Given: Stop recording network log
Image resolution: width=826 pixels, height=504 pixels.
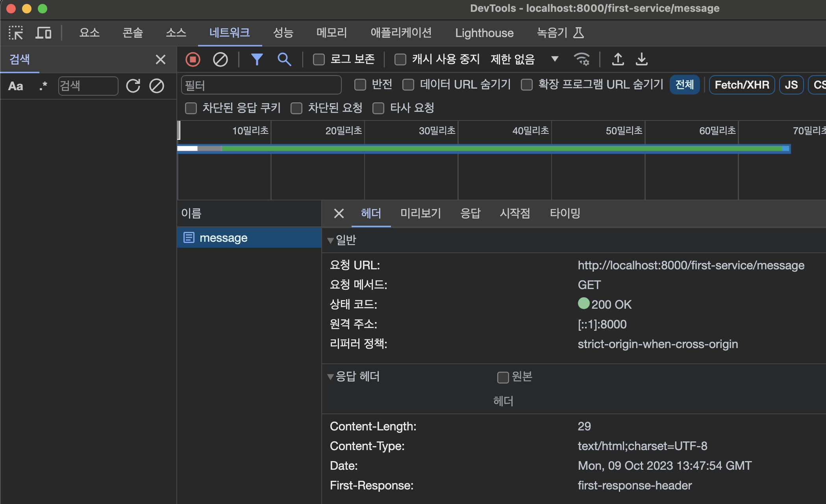Looking at the screenshot, I should click(193, 59).
